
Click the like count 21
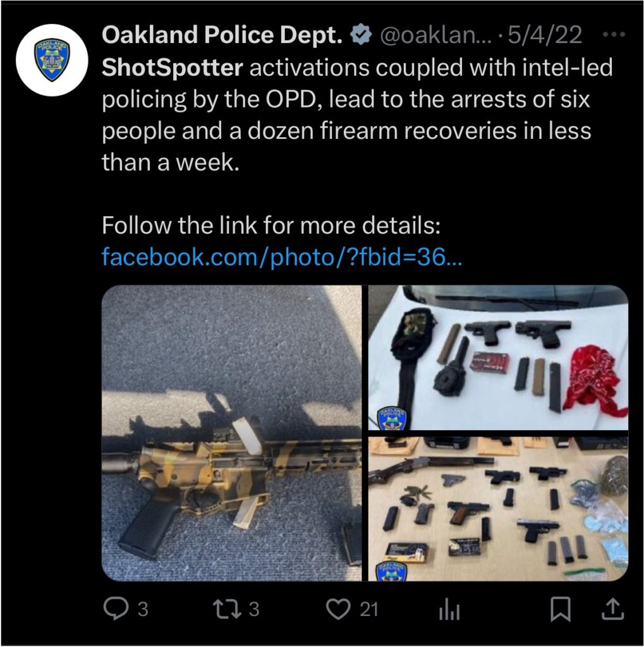[x=369, y=609]
